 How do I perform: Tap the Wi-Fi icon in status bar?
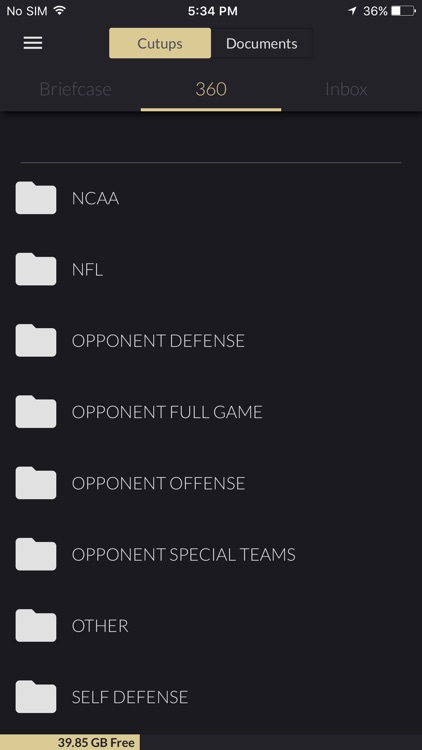point(59,11)
